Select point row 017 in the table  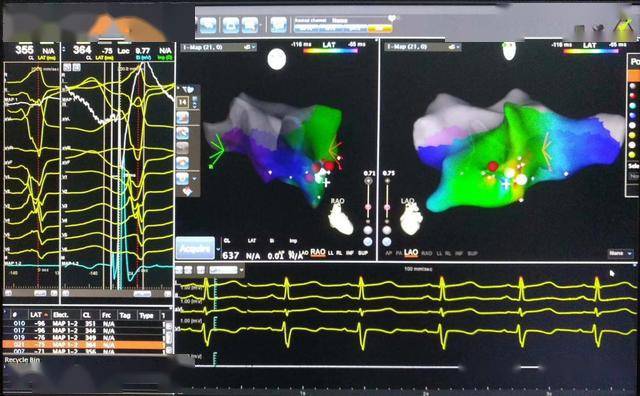(84, 331)
